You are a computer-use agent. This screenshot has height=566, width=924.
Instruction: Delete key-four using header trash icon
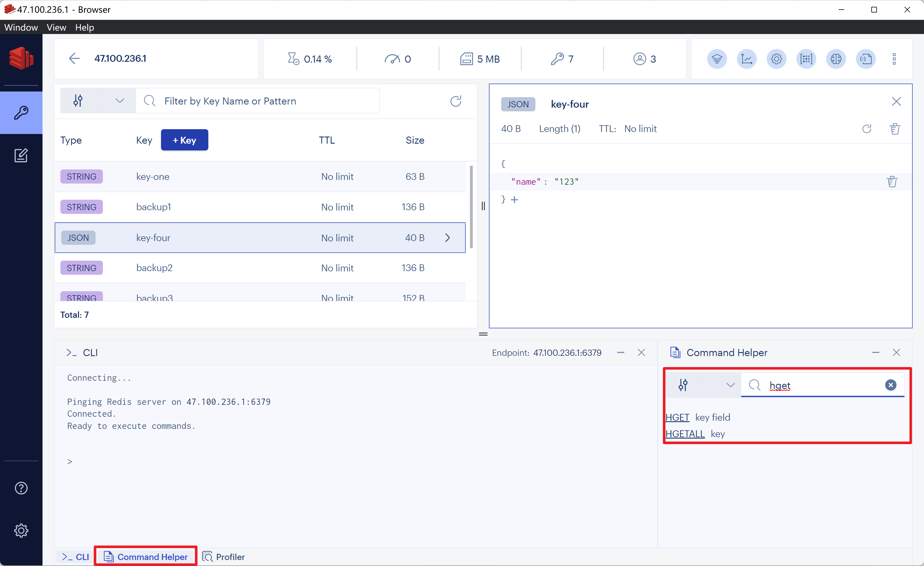pyautogui.click(x=895, y=129)
